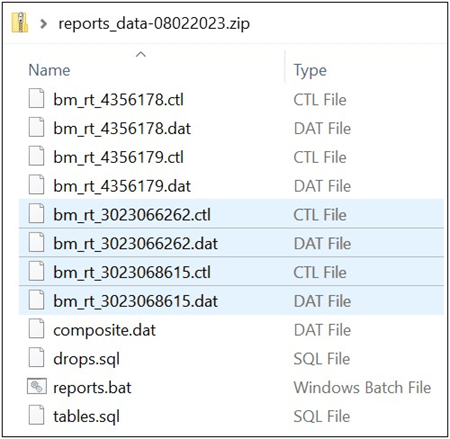Expand the breadcrumb chevron before reports_data-08022023.zip
Image resolution: width=450 pixels, height=439 pixels.
(43, 24)
